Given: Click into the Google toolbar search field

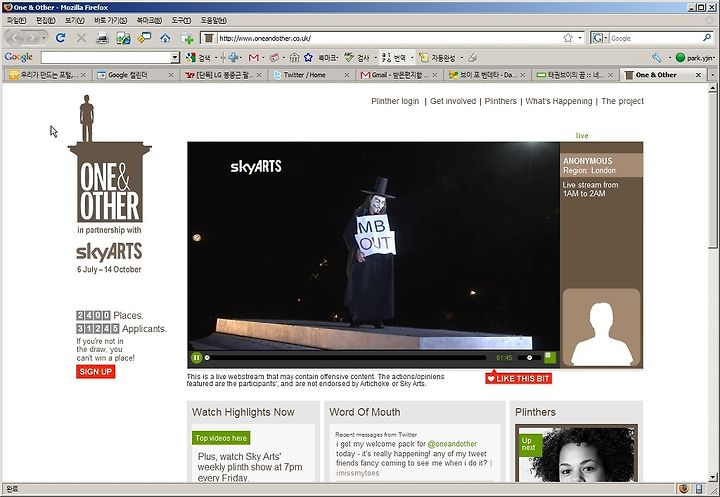Looking at the screenshot, I should pos(106,57).
